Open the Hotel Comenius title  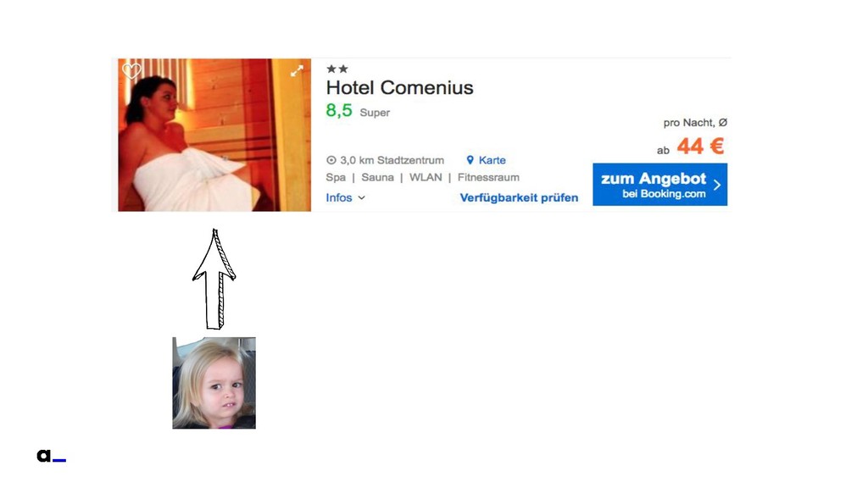[x=400, y=87]
